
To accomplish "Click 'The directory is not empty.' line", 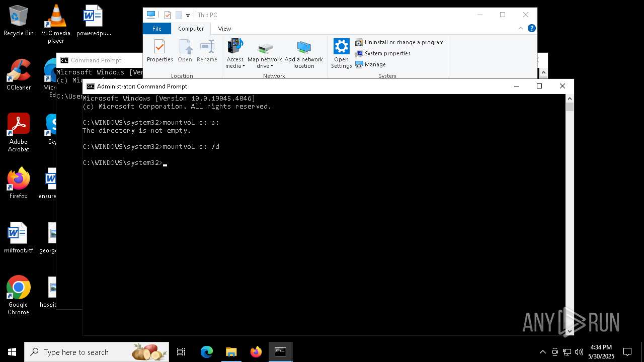I will point(137,131).
